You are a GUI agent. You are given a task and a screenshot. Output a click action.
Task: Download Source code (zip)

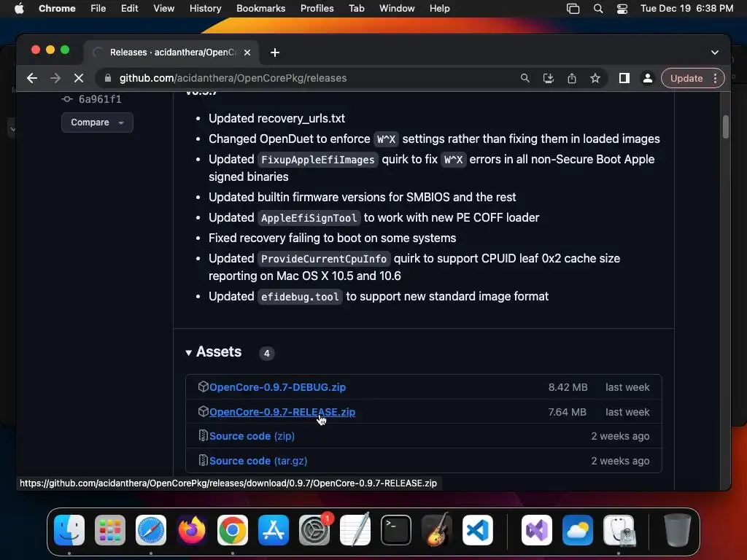[x=252, y=436]
